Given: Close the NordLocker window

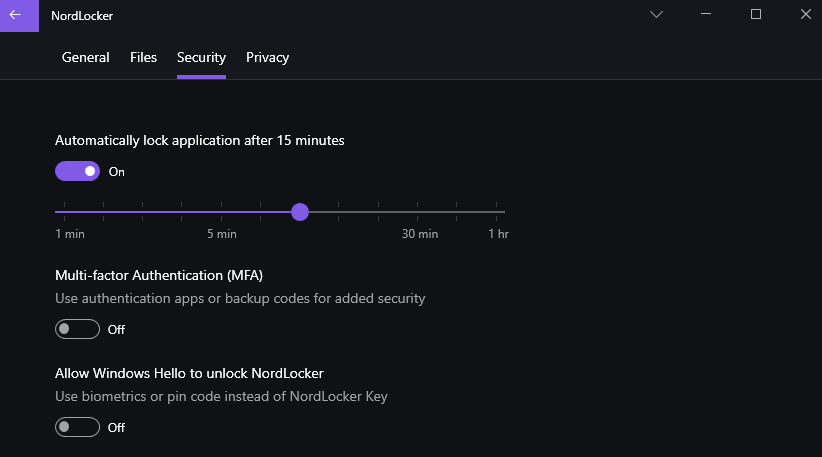Looking at the screenshot, I should click(806, 15).
